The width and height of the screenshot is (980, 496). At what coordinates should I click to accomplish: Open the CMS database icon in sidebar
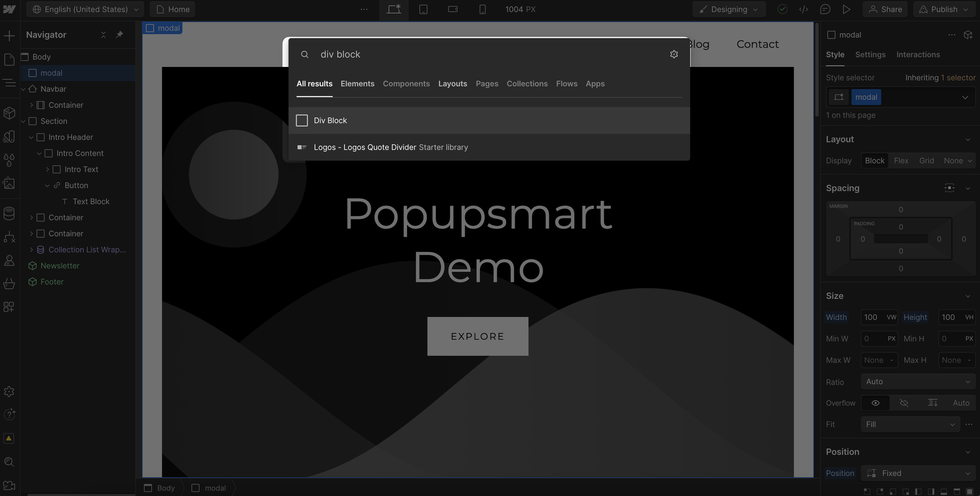point(9,213)
